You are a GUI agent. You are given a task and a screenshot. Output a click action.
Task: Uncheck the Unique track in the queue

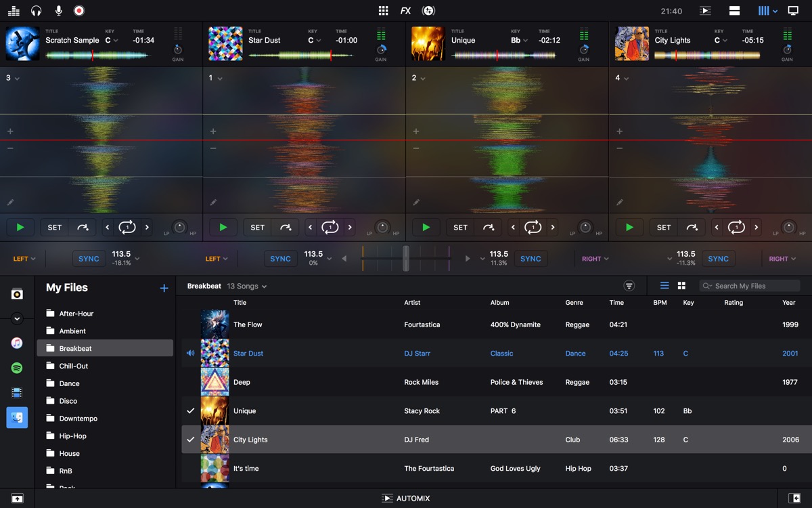(x=190, y=410)
